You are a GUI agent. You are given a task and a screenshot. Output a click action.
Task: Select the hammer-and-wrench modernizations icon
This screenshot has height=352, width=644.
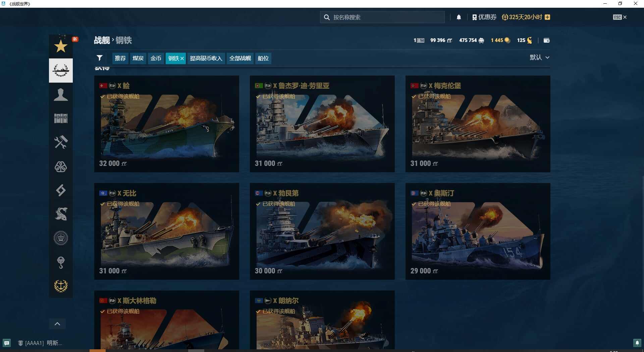click(61, 142)
